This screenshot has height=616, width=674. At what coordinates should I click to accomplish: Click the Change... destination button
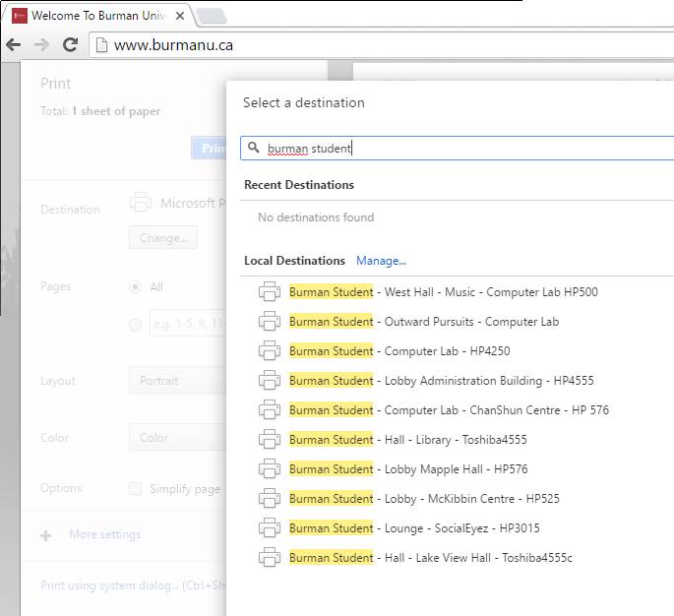pyautogui.click(x=163, y=238)
